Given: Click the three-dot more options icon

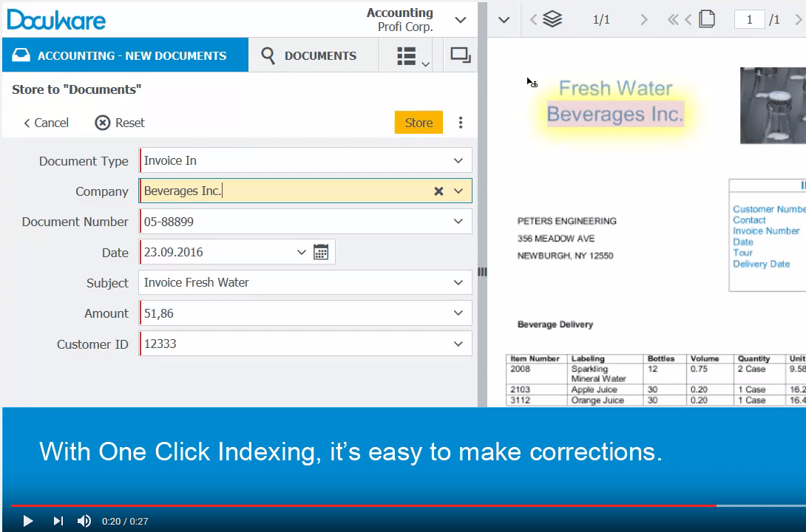Looking at the screenshot, I should (x=461, y=123).
